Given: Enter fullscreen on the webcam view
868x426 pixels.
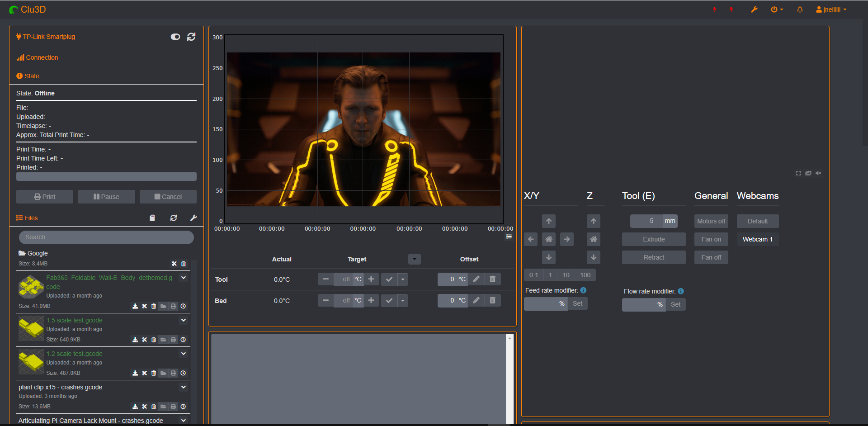Looking at the screenshot, I should pos(798,173).
